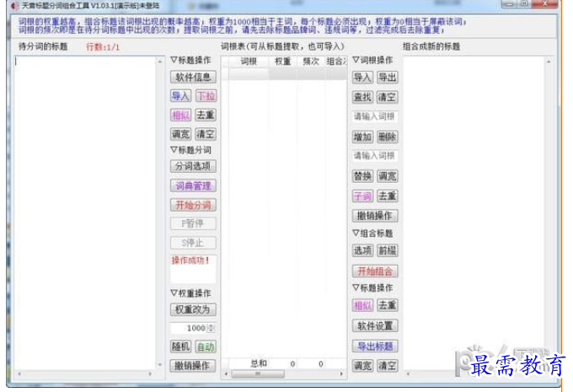Collapse the right 标题操作 section header
The image size is (573, 392).
pyautogui.click(x=372, y=288)
